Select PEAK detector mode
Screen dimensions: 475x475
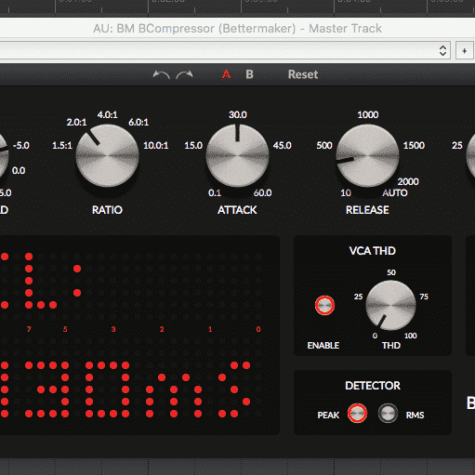click(357, 413)
